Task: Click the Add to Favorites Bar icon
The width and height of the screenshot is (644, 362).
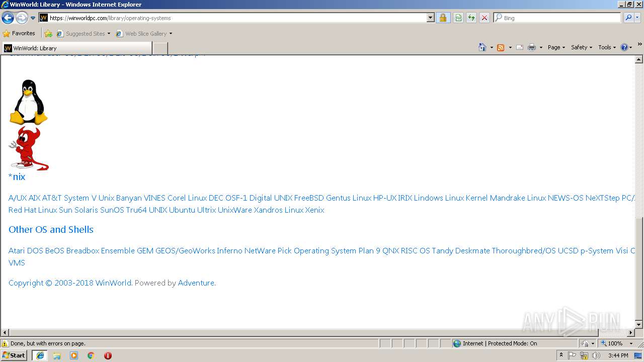Action: point(48,34)
